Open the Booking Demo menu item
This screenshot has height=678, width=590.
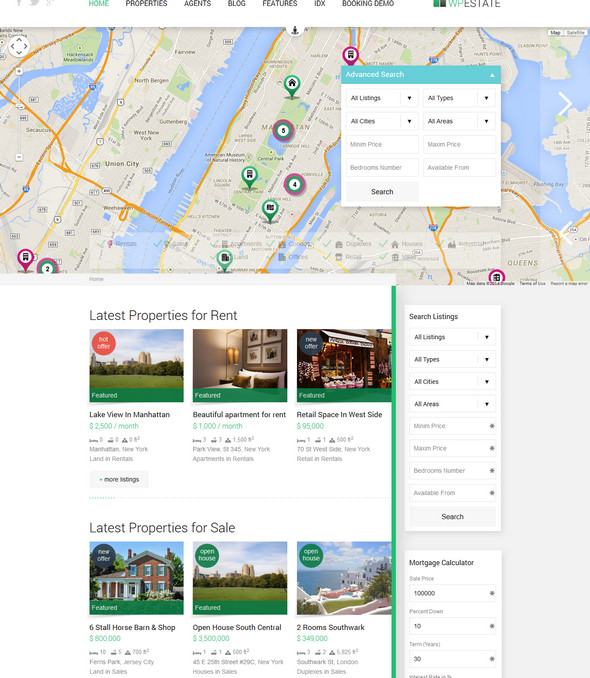[x=368, y=3]
